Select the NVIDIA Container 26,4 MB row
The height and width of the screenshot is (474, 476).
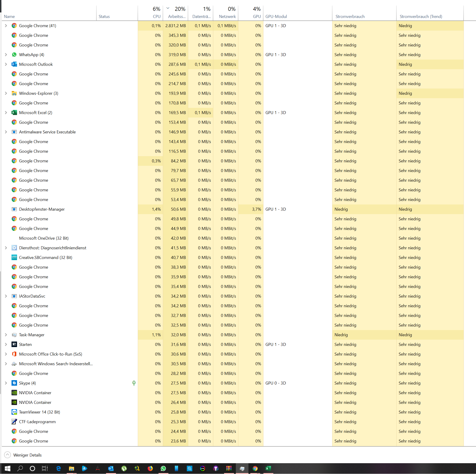coord(233,402)
